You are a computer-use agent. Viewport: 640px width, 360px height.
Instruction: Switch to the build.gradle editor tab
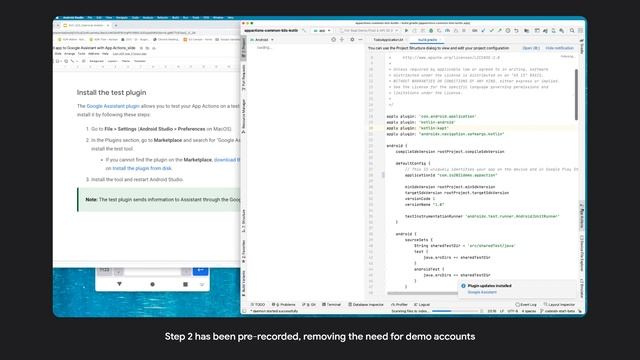click(428, 40)
